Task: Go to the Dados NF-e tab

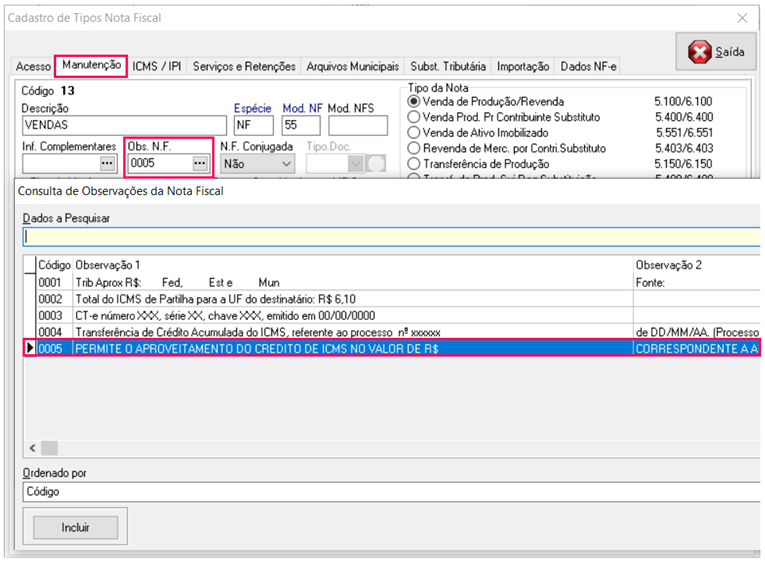Action: click(x=588, y=67)
